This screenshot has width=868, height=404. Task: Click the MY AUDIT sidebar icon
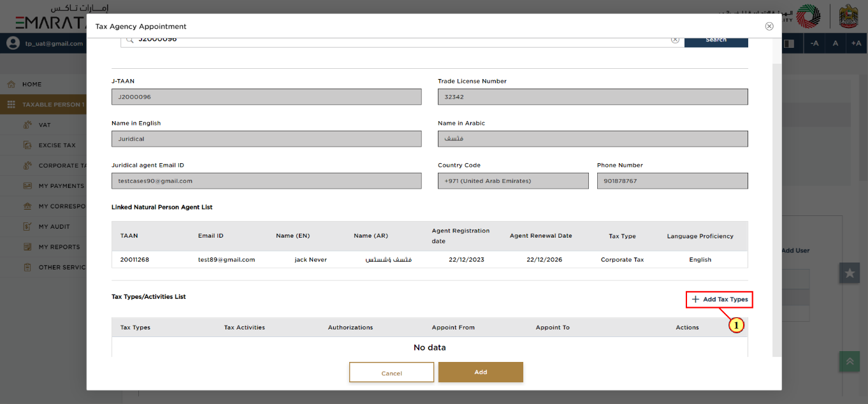point(27,227)
